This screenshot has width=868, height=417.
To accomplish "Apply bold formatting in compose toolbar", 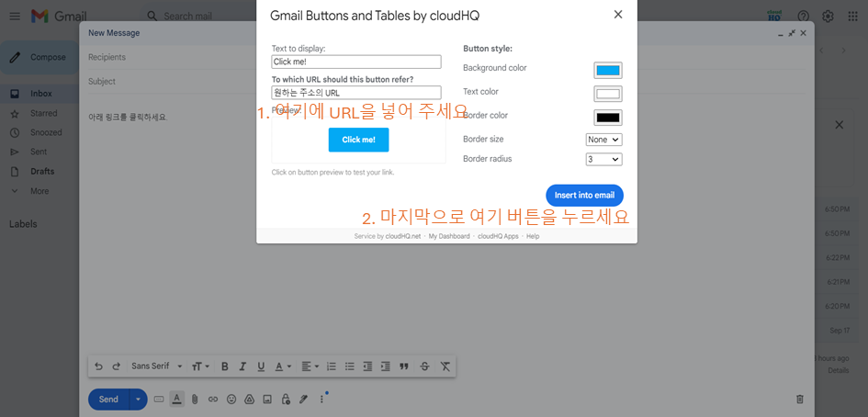I will tap(225, 366).
